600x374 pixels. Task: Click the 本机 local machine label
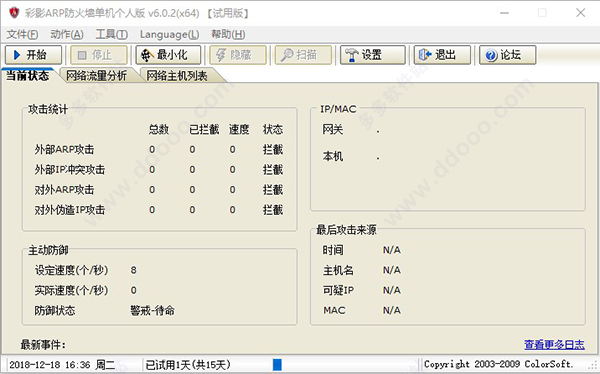[x=333, y=156]
